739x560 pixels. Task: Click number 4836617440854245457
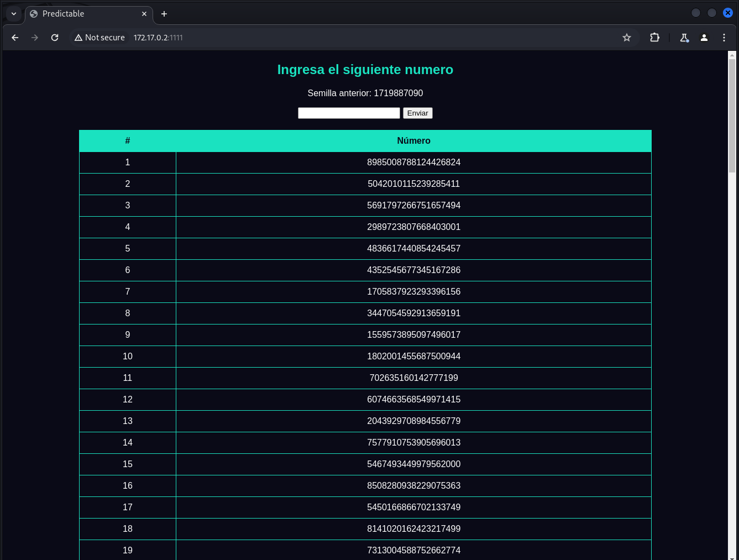tap(413, 248)
